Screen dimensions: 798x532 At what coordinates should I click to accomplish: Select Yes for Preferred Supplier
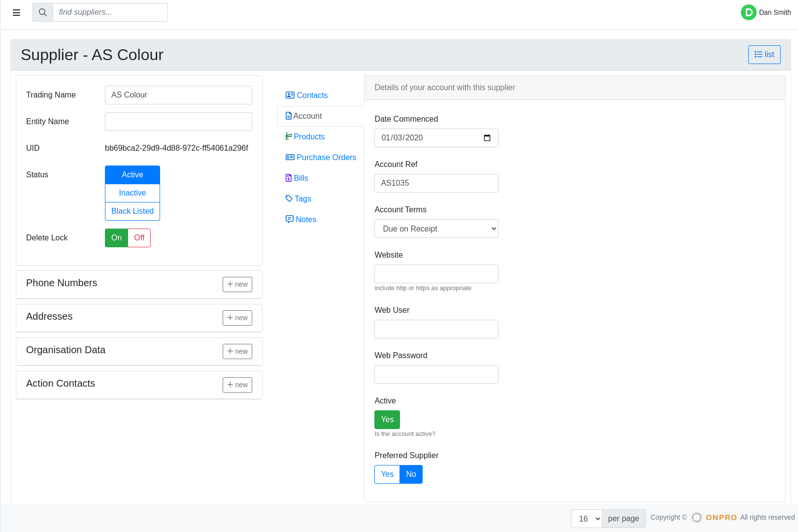387,474
